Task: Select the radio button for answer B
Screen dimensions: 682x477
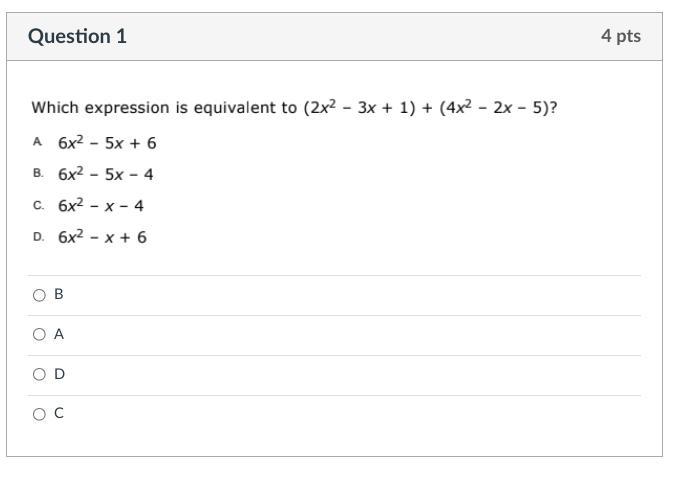Action: pyautogui.click(x=39, y=295)
